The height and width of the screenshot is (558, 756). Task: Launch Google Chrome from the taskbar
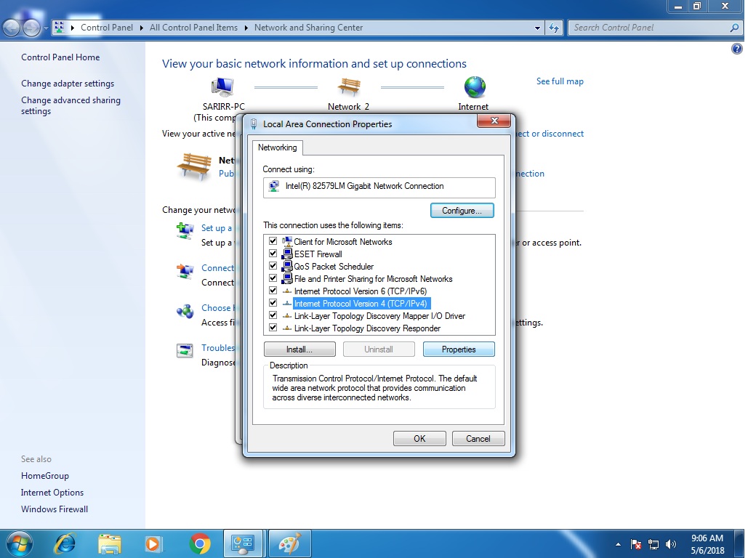click(x=200, y=544)
